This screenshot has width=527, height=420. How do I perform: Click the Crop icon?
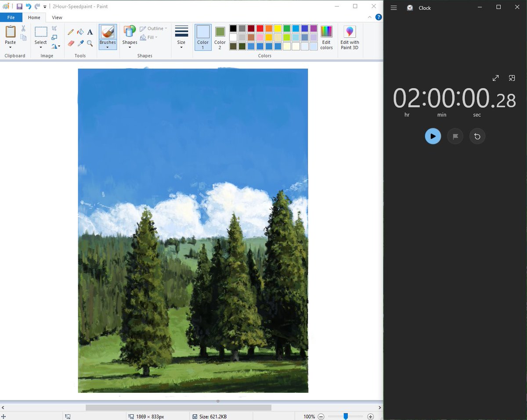pyautogui.click(x=54, y=29)
